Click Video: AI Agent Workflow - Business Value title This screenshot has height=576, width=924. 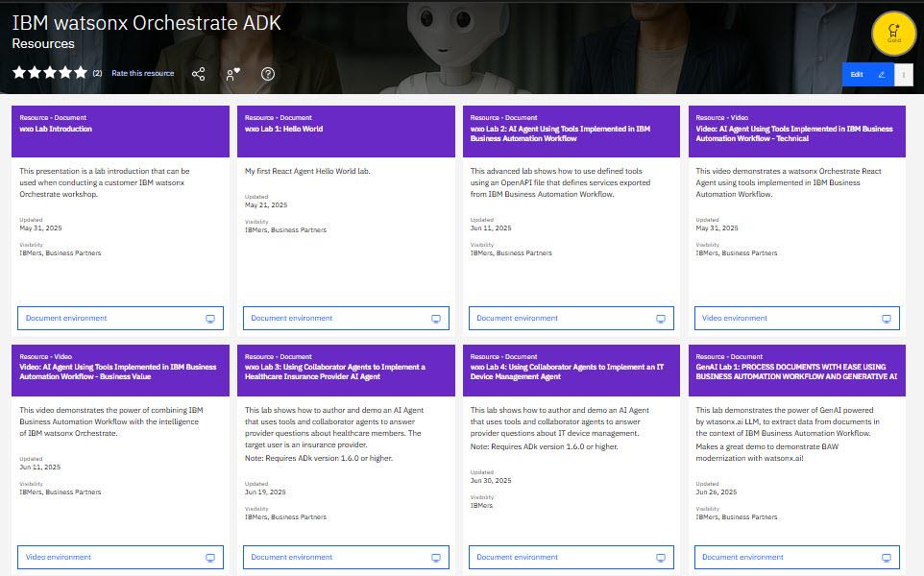pos(118,372)
